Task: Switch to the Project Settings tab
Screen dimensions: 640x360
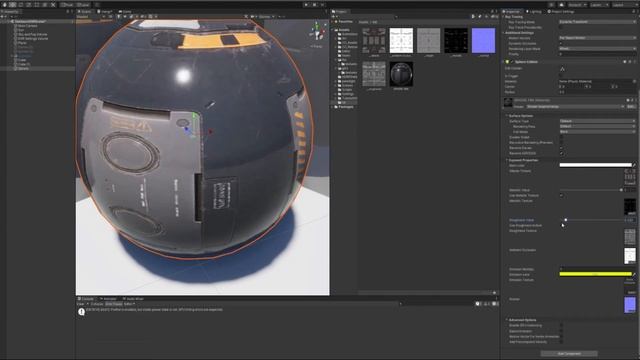Action: (x=561, y=12)
